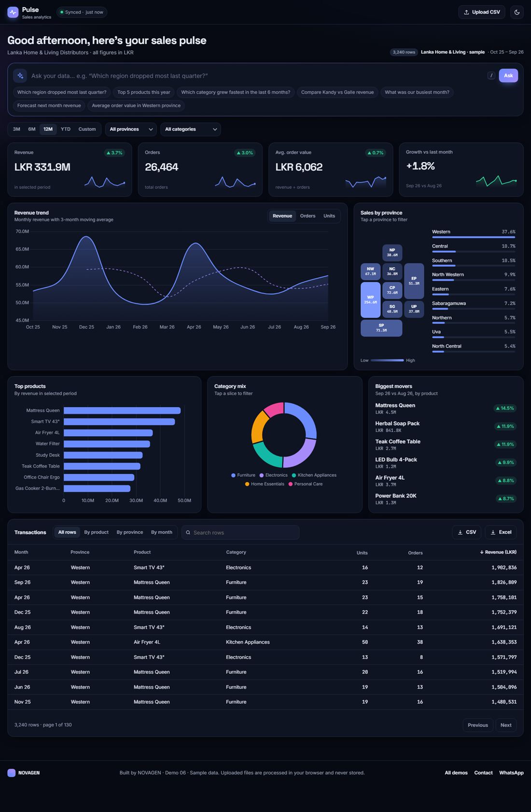Choose "Average order value in Western province" suggestion
The image size is (531, 812).
click(x=136, y=105)
